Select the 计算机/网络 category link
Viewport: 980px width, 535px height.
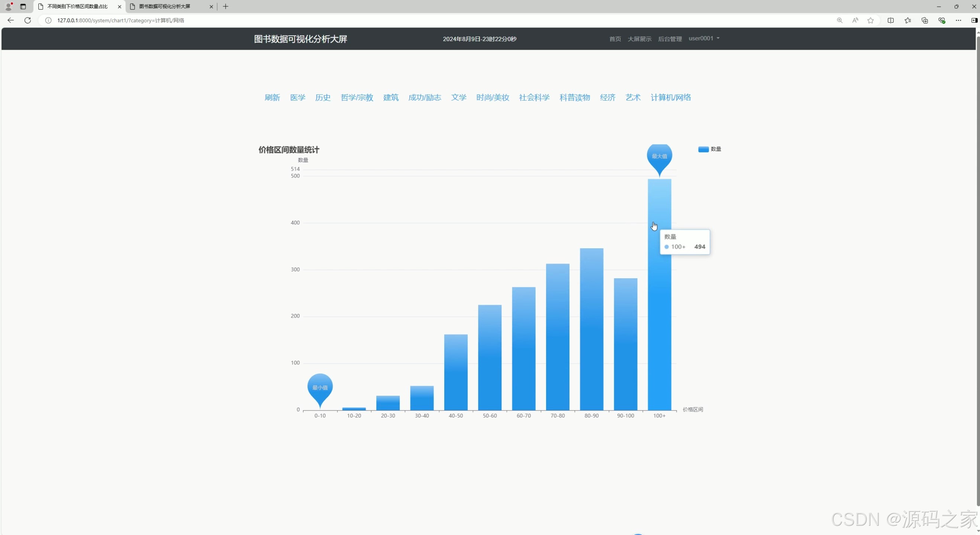point(671,97)
